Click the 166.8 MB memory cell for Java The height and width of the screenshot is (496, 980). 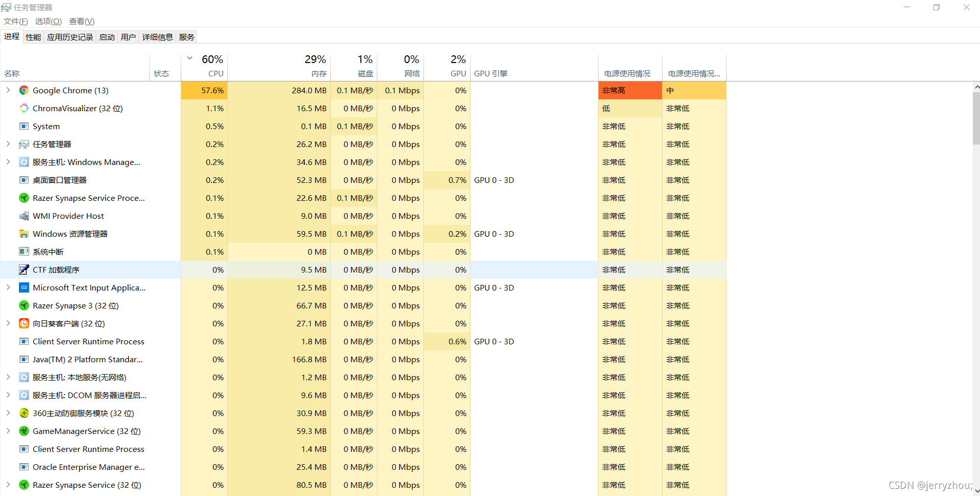click(279, 360)
